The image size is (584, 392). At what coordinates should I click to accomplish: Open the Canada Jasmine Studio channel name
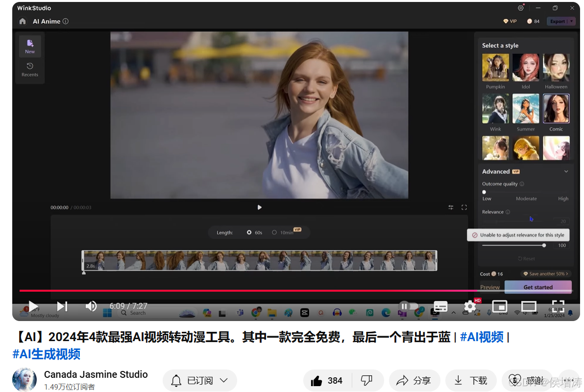(x=96, y=374)
